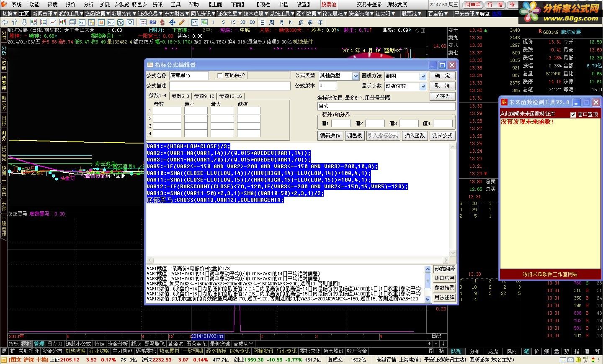Click the left arrow back toolbar icon
603x364 pixels.
pyautogui.click(x=5, y=22)
